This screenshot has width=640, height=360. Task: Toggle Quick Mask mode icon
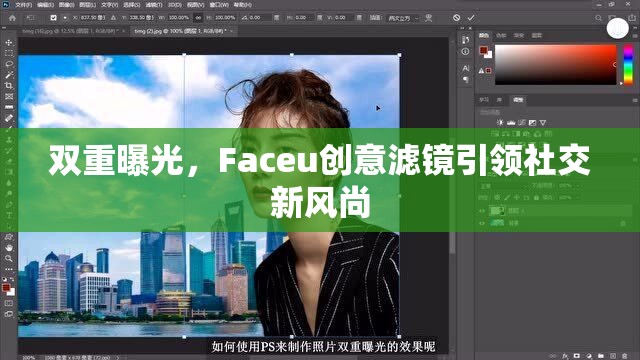[9, 303]
